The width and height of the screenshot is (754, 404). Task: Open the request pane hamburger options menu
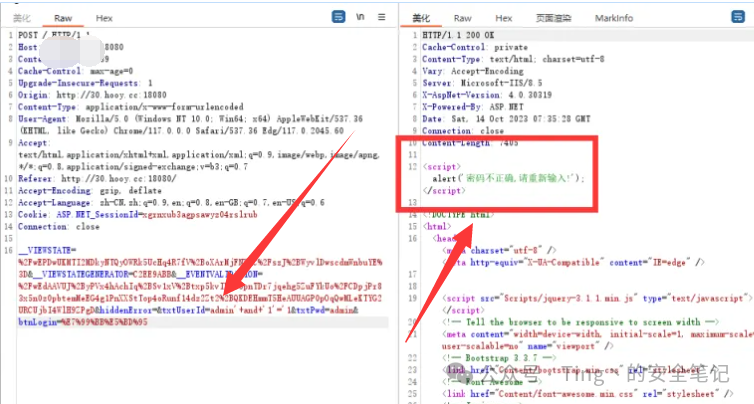pos(381,17)
